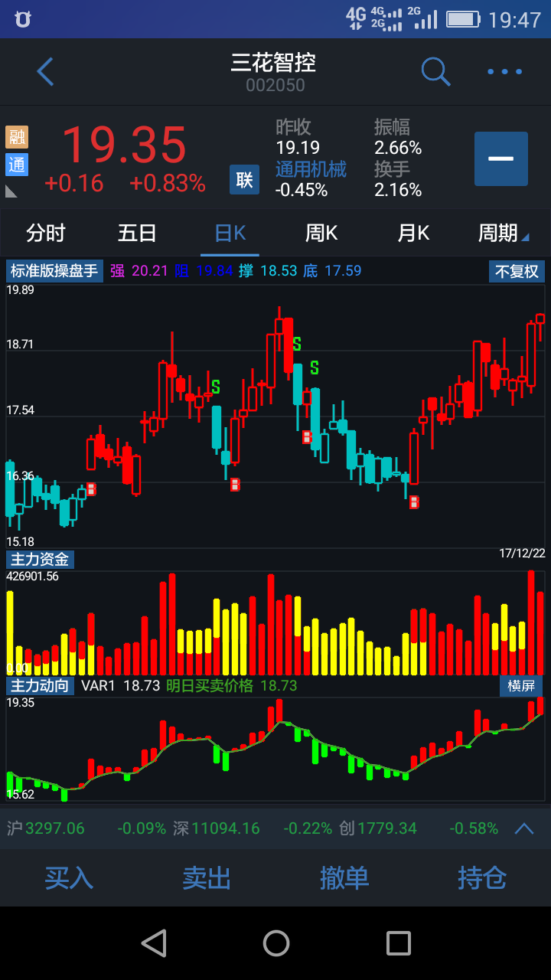551x980 pixels.
Task: Tap the battery icon in status bar
Action: coord(463,19)
